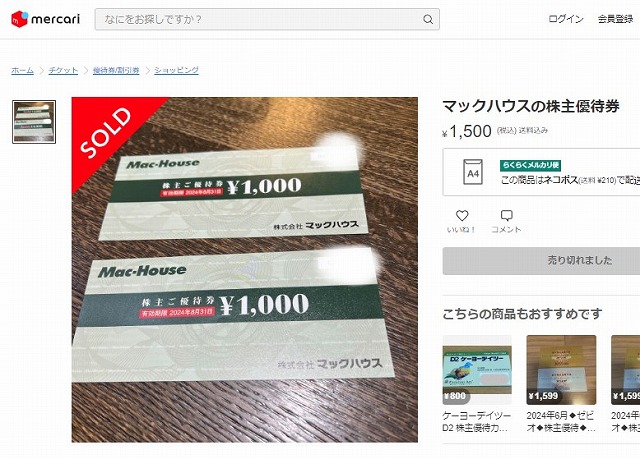
Task: Click the らくらくメルカリ便 green badge
Action: click(x=530, y=165)
